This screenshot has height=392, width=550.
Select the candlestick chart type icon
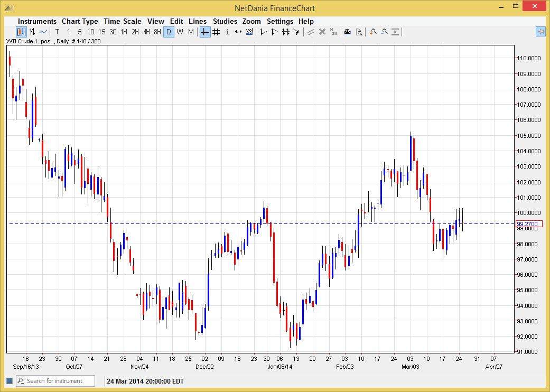tap(21, 32)
